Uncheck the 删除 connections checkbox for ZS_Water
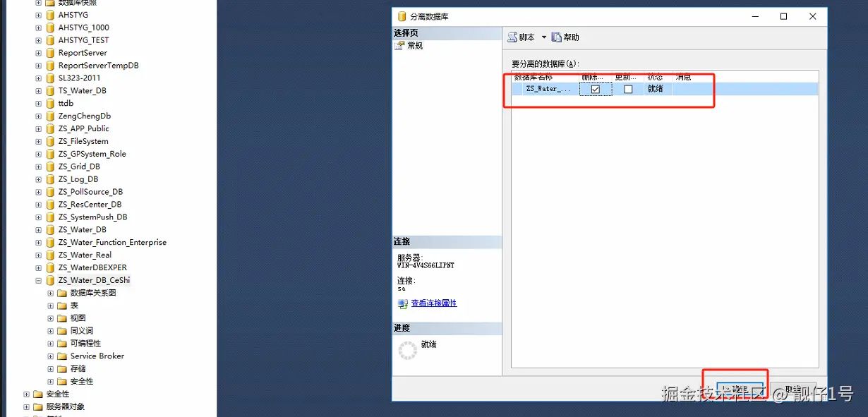The height and width of the screenshot is (417, 868). pos(596,90)
